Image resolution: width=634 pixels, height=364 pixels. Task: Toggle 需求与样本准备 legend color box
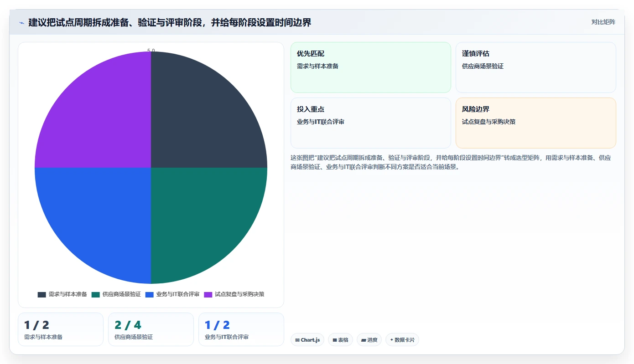click(42, 294)
